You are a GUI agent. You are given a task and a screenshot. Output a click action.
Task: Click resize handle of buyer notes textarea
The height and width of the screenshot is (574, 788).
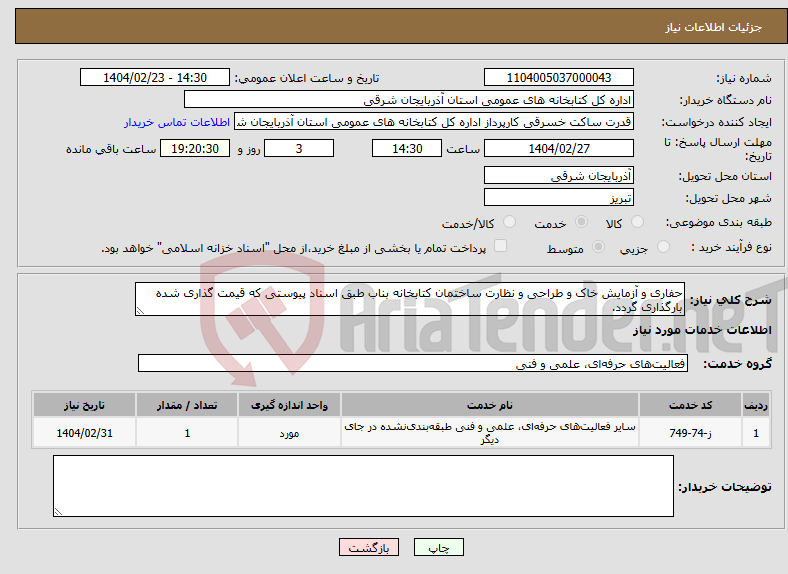(58, 512)
